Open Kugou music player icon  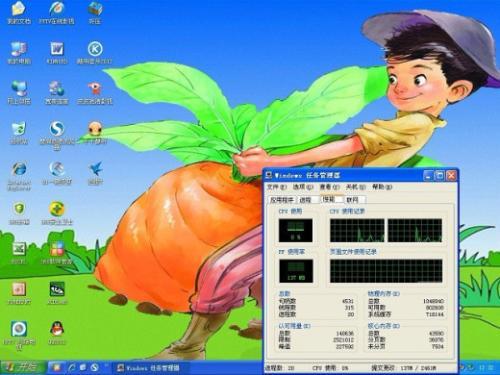pyautogui.click(x=95, y=53)
